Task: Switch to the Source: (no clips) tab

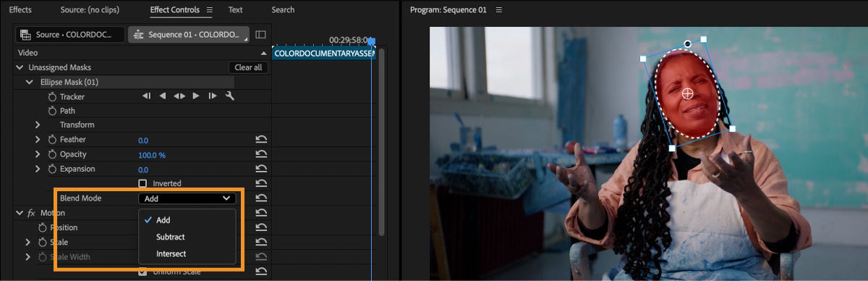Action: 90,10
